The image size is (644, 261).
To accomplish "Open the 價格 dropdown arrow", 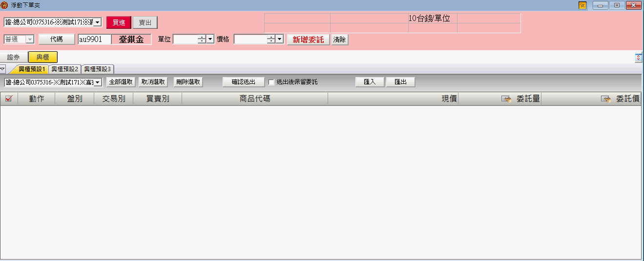I will click(280, 40).
